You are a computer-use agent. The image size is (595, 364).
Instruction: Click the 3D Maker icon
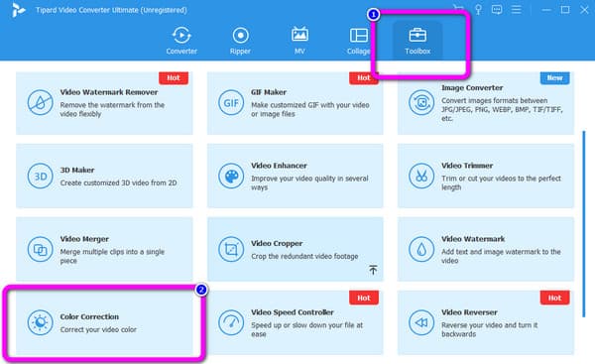[x=40, y=177]
